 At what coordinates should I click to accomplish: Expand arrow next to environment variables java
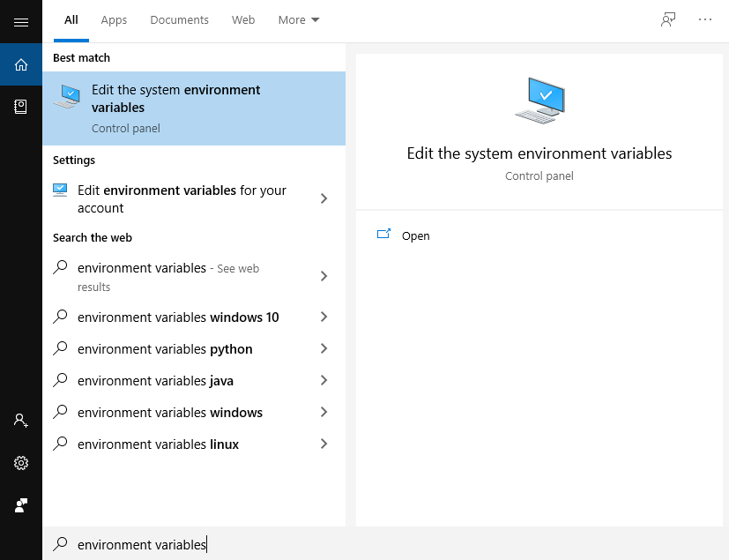pyautogui.click(x=324, y=381)
